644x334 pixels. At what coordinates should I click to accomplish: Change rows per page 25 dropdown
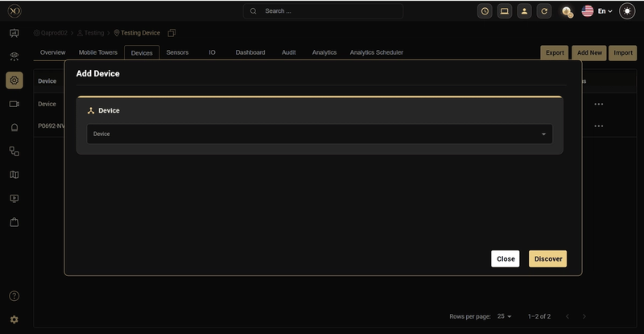click(505, 316)
